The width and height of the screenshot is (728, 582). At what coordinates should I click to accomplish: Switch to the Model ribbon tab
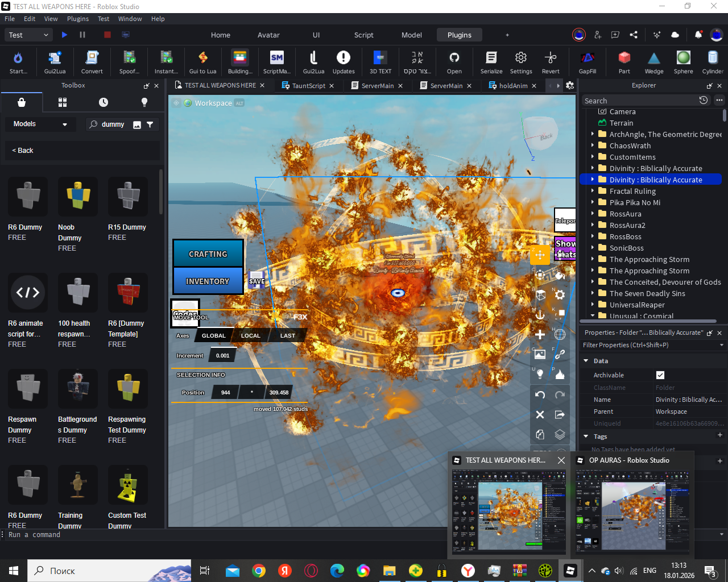(x=412, y=35)
